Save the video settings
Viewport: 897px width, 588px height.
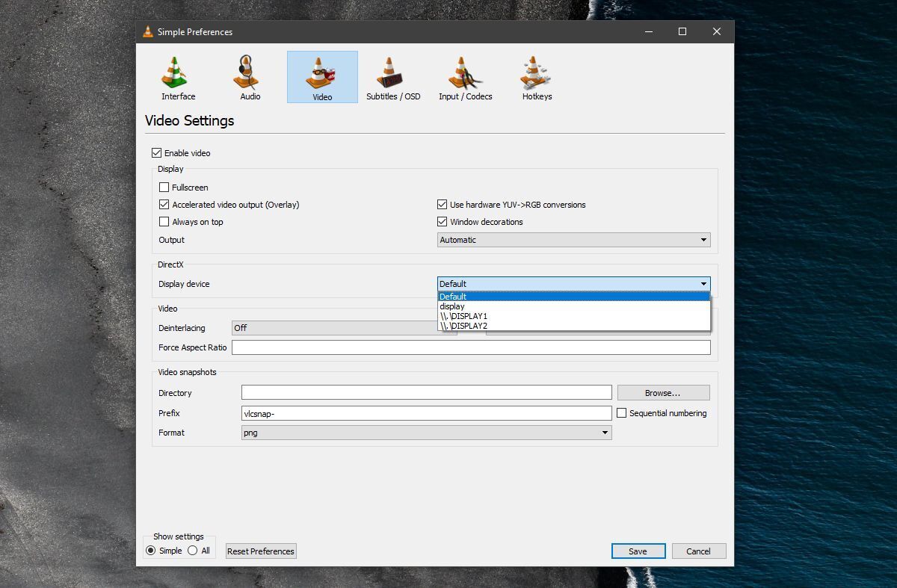pos(638,551)
